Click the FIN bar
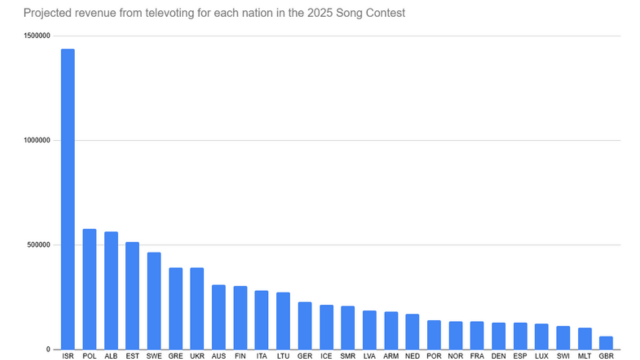 (240, 318)
